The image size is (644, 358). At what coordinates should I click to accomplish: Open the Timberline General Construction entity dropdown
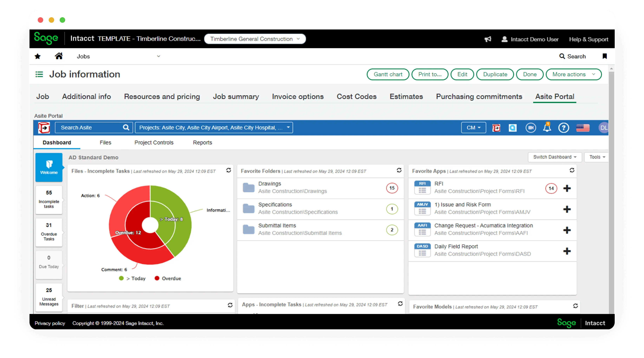point(255,39)
